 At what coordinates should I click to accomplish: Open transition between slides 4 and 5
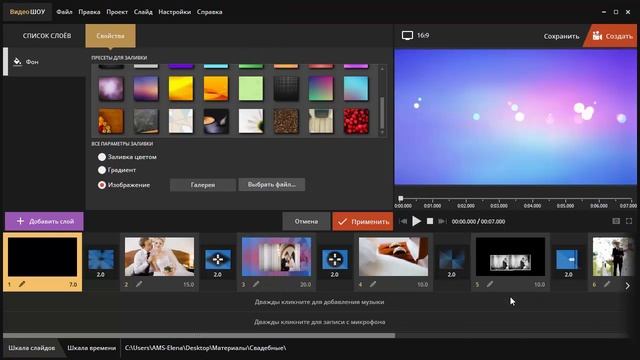[452, 259]
